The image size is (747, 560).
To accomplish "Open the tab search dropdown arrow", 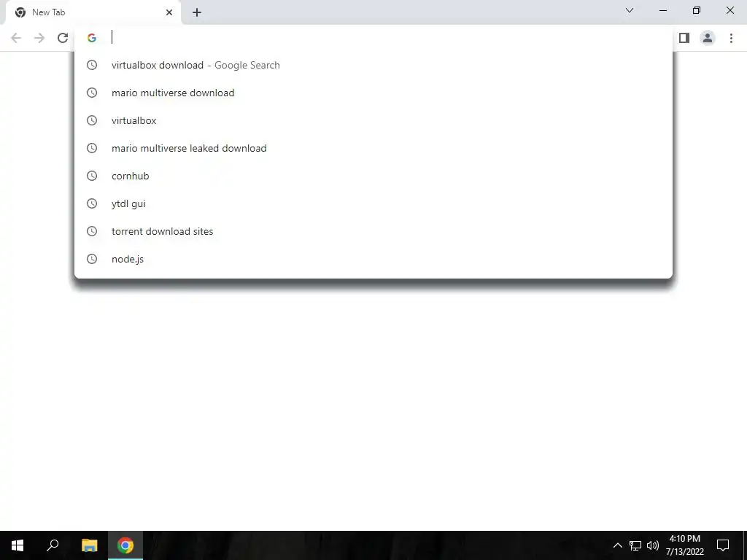I will pyautogui.click(x=630, y=10).
